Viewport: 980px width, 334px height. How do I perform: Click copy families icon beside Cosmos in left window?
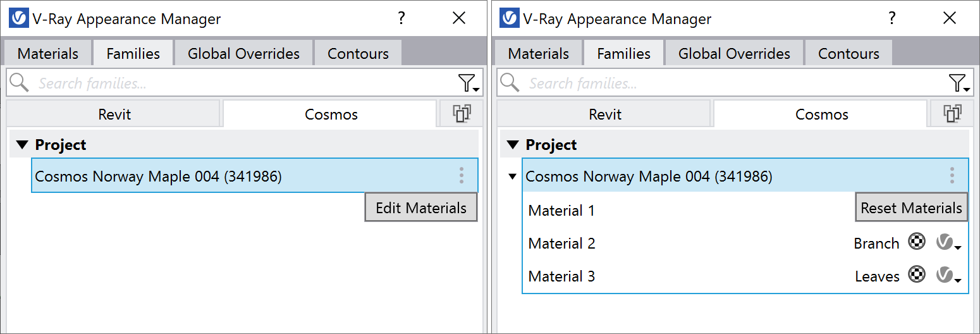point(462,114)
